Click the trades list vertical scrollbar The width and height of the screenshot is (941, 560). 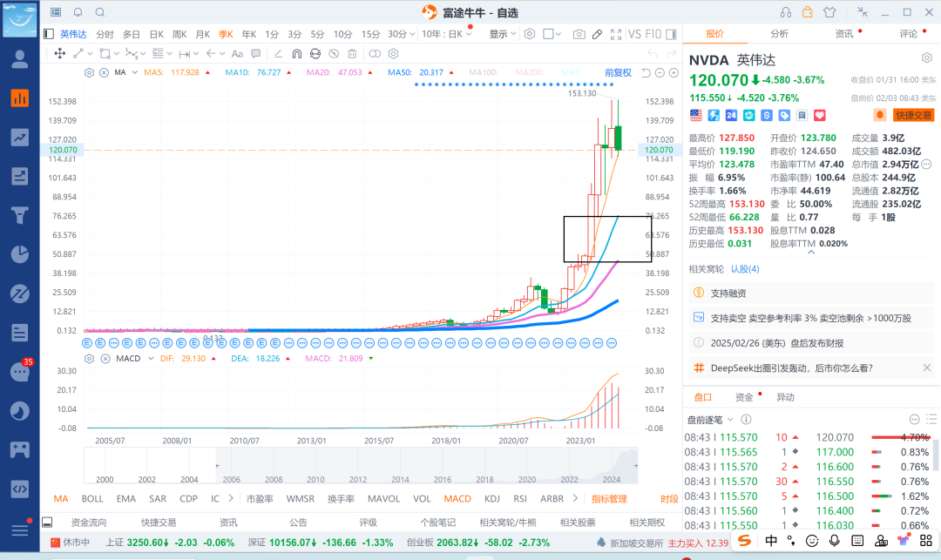[934, 455]
